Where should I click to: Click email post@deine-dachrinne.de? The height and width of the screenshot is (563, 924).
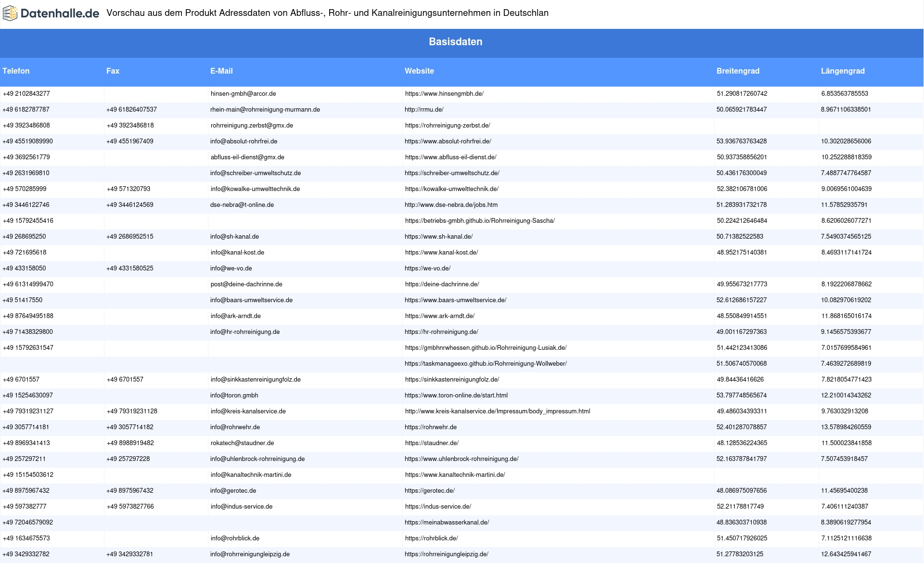[x=246, y=284]
